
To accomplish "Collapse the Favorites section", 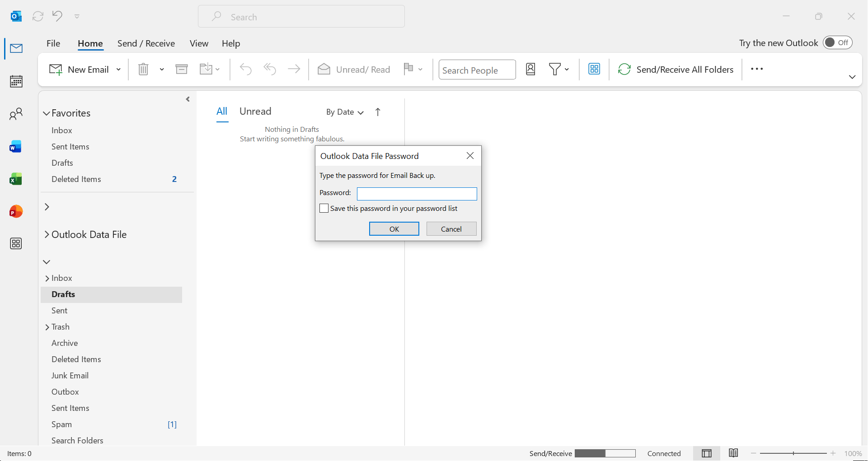I will 46,113.
